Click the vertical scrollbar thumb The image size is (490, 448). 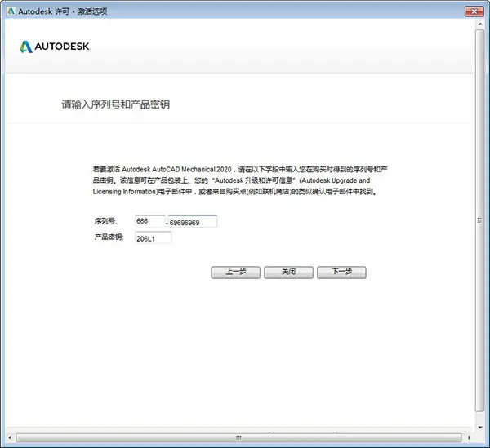tap(479, 220)
